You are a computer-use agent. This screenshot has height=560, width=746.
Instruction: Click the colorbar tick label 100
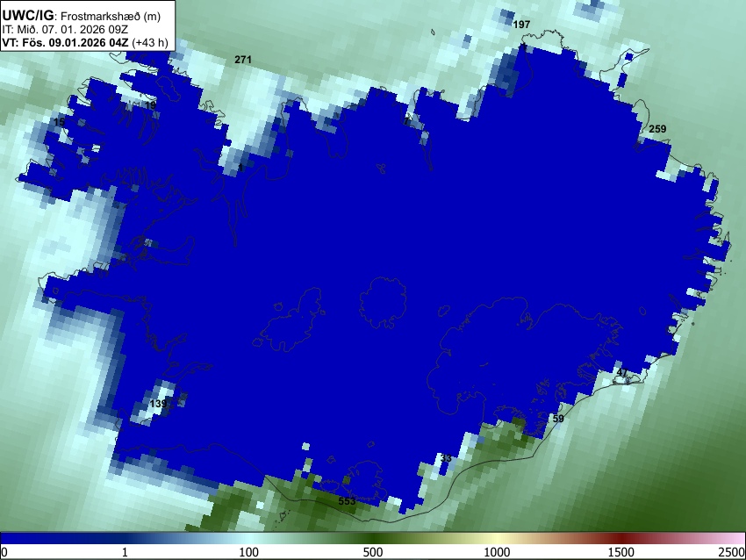249,552
